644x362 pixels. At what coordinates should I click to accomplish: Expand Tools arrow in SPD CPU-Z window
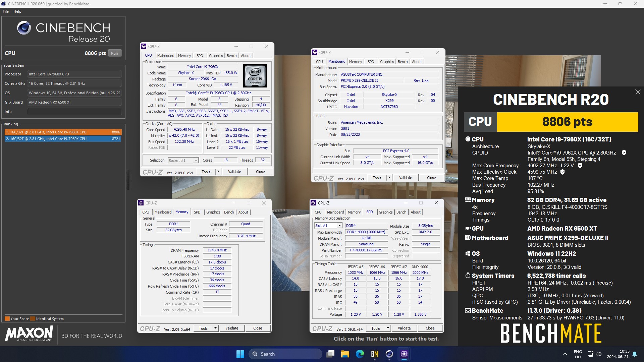pos(388,328)
